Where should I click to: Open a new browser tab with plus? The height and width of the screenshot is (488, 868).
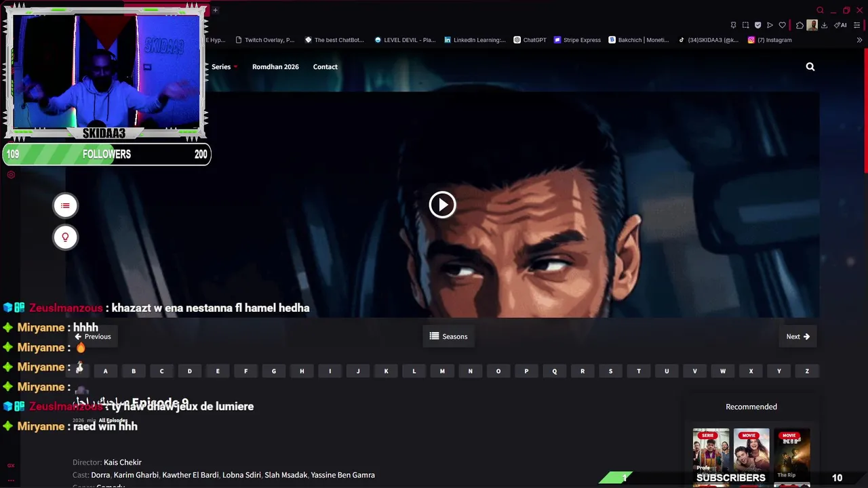coord(215,10)
